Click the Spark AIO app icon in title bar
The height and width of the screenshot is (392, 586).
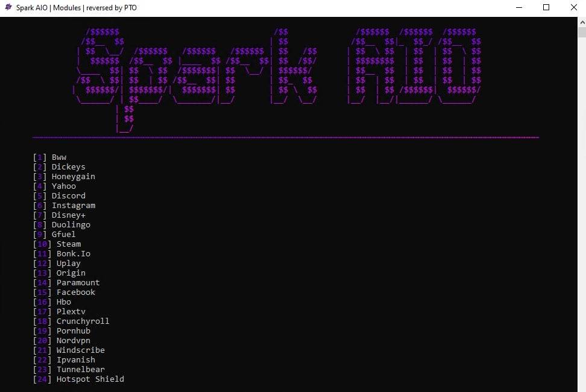[8, 7]
